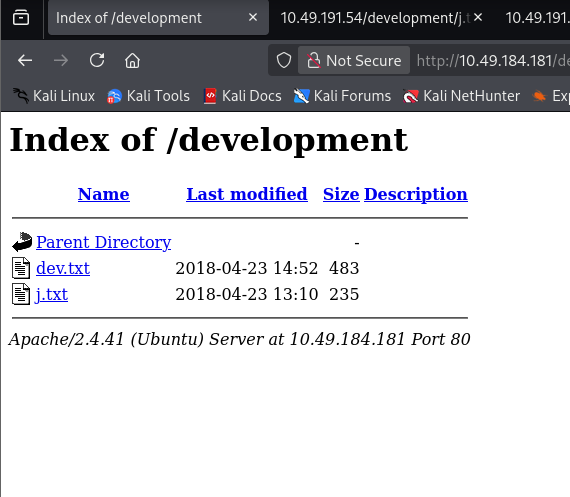The height and width of the screenshot is (497, 570).
Task: Close the 10.49.191.54/development/j.txt tab
Action: 478,17
